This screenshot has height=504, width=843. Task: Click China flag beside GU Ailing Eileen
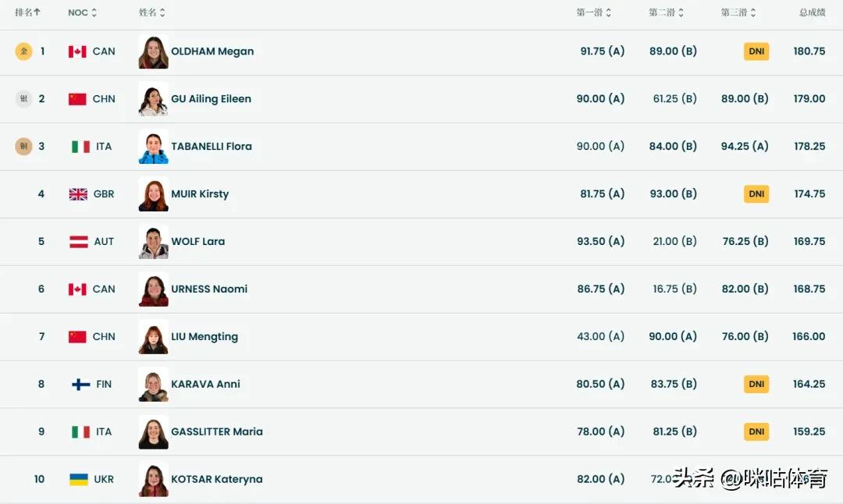(x=77, y=99)
